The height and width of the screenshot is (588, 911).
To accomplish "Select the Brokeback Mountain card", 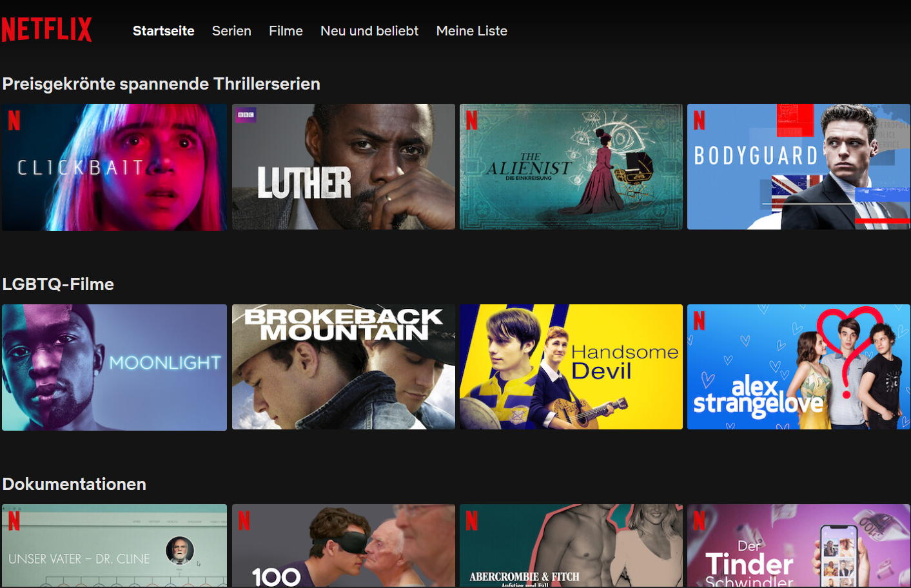I will point(344,367).
